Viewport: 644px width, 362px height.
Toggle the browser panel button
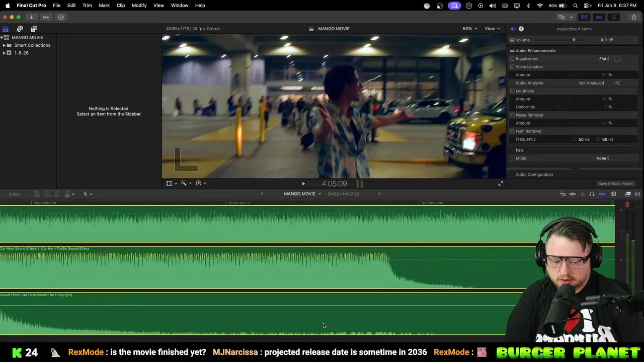coord(584,17)
